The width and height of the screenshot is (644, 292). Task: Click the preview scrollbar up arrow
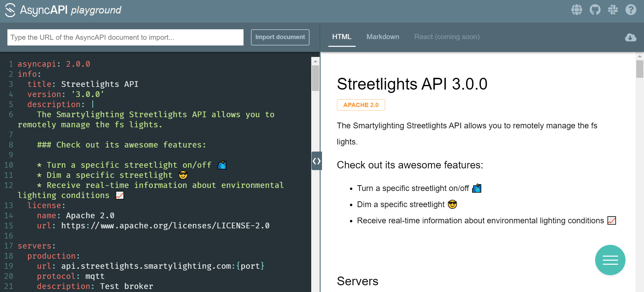[640, 56]
